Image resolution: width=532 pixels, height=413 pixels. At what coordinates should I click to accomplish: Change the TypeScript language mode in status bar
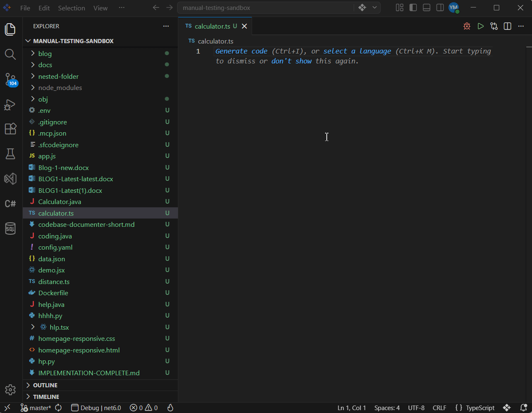tap(480, 408)
